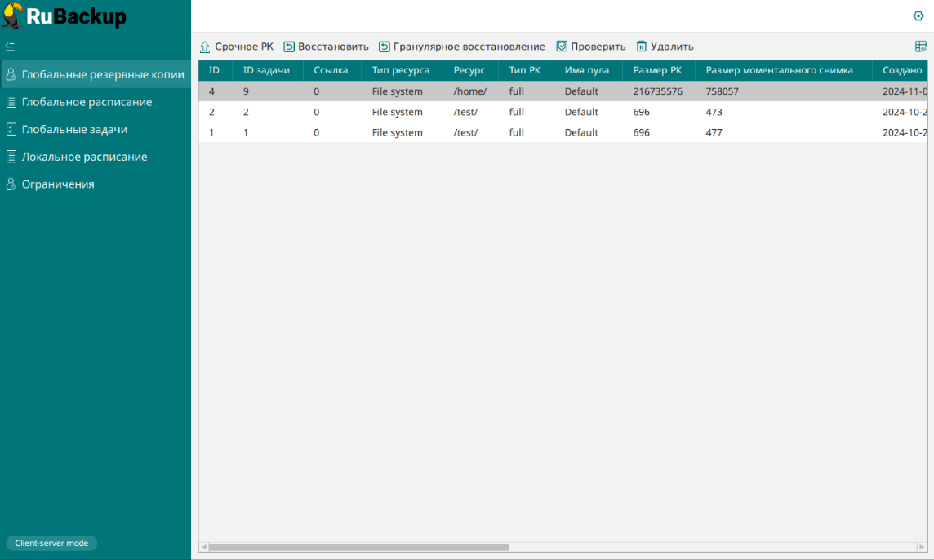Open the table column configuration icon
Viewport: 934px width, 560px height.
[x=921, y=47]
